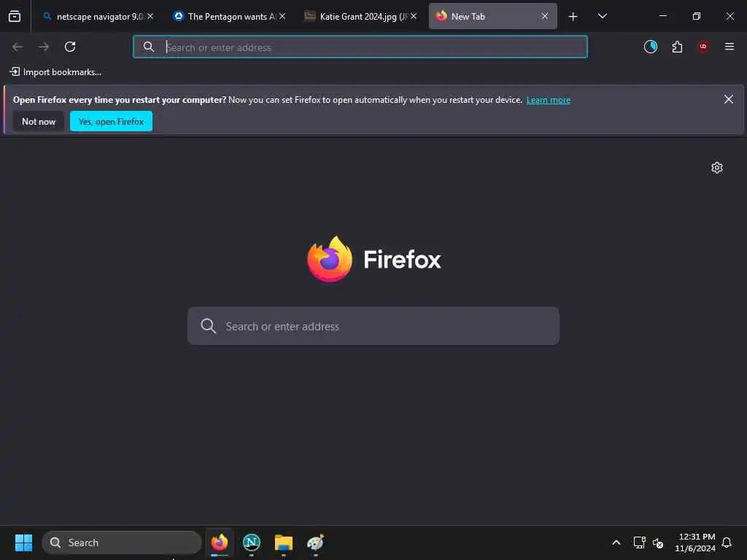Open the Extensions puzzle piece menu
Image resolution: width=747 pixels, height=560 pixels.
pyautogui.click(x=677, y=47)
